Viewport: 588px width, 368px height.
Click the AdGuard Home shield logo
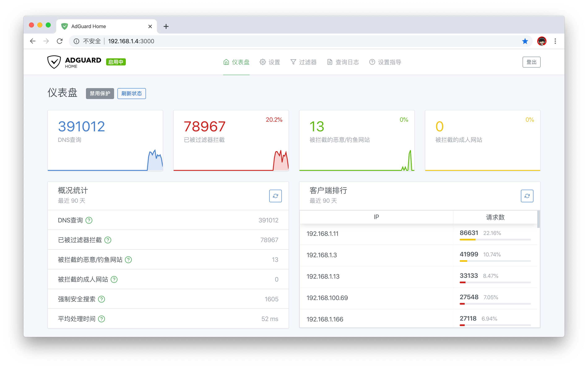pyautogui.click(x=54, y=62)
